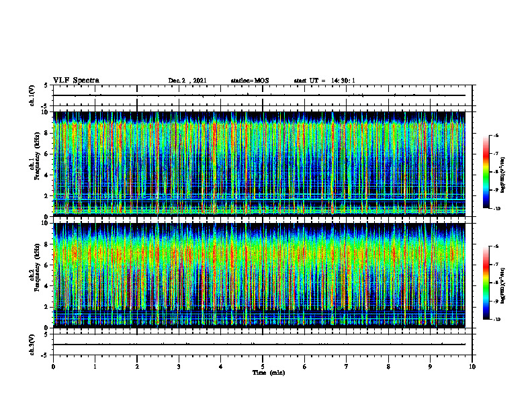Click the "start UT = 14:30: 1" text
Viewport: 532px width, 411px height.
click(x=324, y=81)
